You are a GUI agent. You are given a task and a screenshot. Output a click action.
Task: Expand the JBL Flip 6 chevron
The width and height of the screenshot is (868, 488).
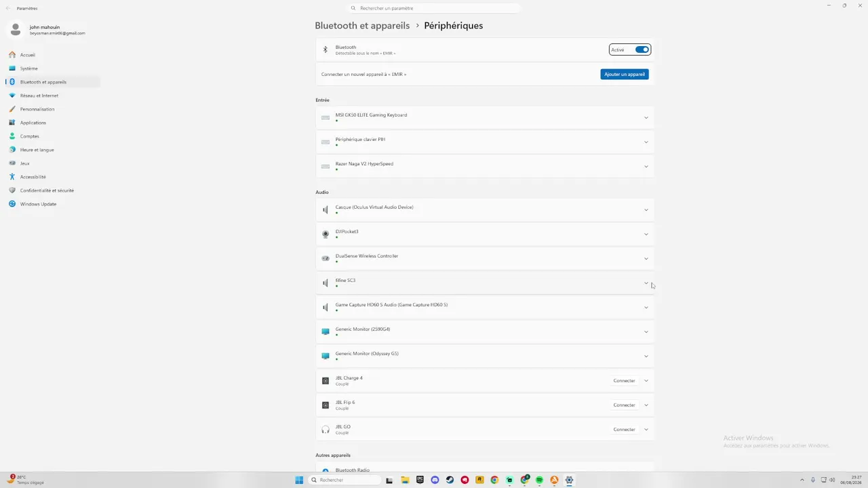[x=646, y=405]
